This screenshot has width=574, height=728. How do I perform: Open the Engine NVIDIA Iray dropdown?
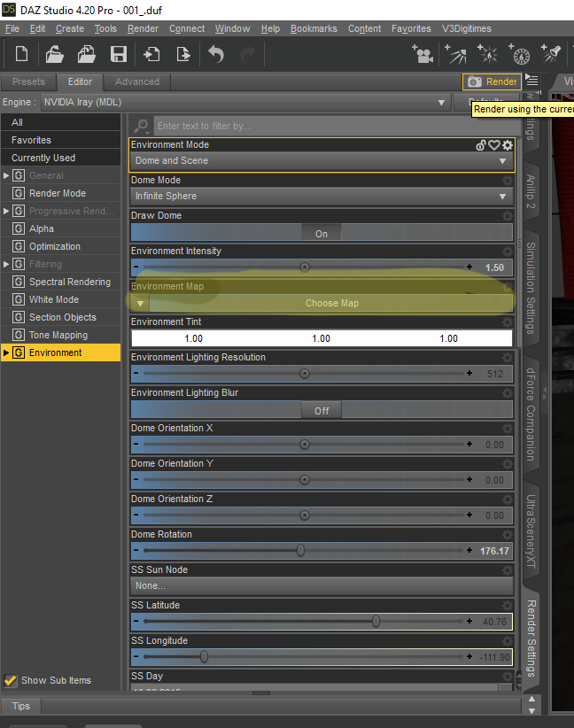[x=245, y=102]
